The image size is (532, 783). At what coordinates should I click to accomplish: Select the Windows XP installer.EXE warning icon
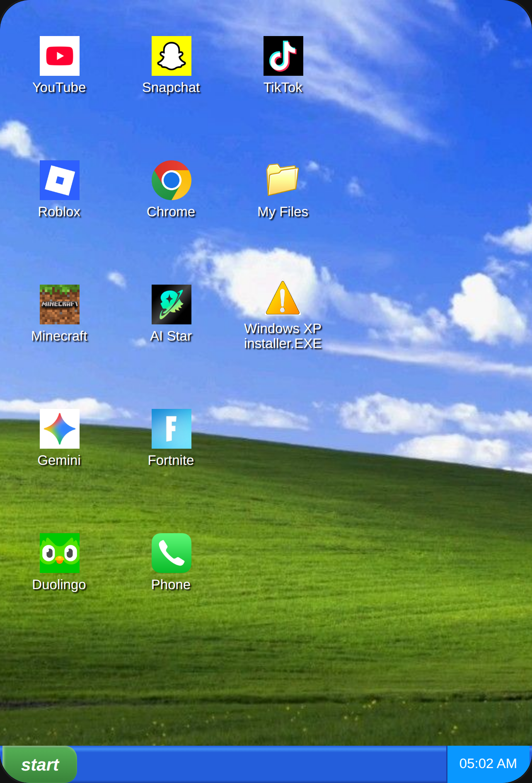coord(283,298)
